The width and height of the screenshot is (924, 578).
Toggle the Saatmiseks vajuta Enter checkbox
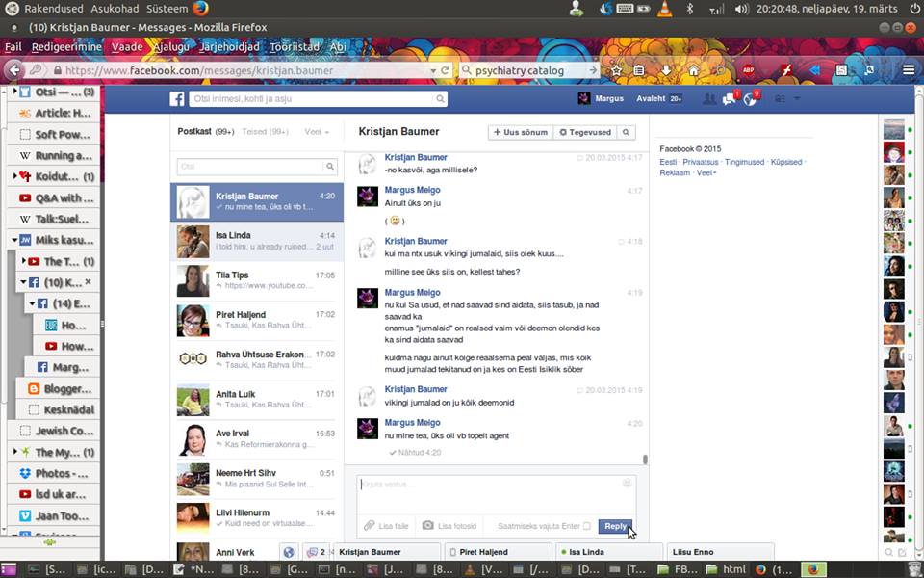[586, 526]
